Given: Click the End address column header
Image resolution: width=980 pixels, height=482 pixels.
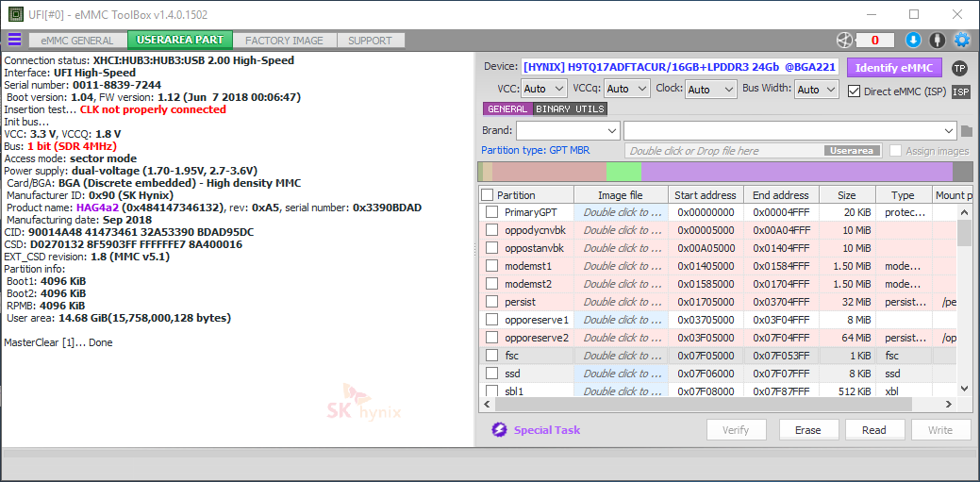Looking at the screenshot, I should (x=781, y=195).
